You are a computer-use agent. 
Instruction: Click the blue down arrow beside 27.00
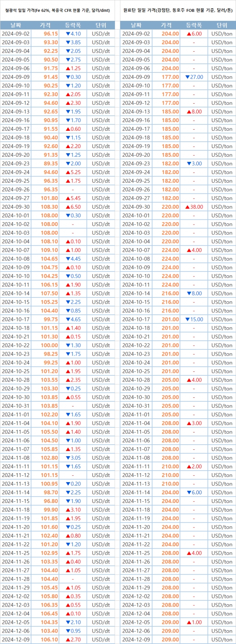(x=187, y=77)
